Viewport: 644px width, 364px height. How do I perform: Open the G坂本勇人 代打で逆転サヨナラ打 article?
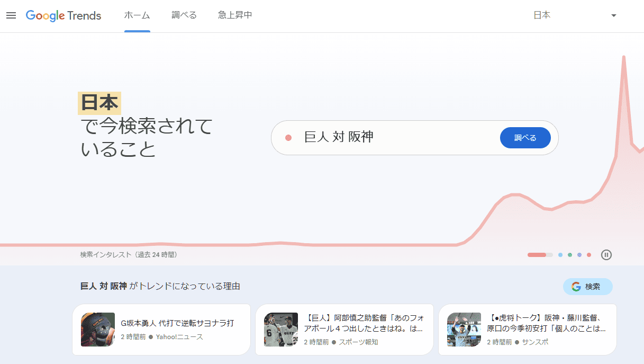pos(177,323)
